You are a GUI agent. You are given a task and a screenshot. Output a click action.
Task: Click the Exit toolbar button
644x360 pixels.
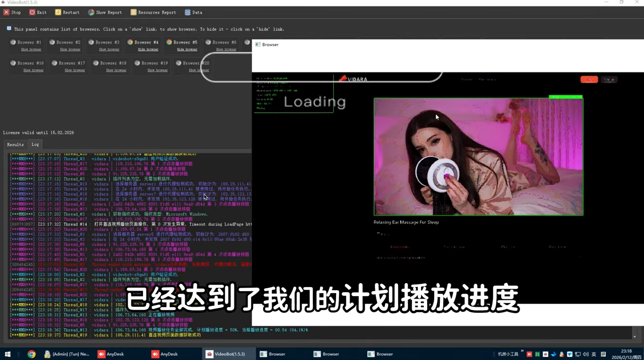coord(38,13)
